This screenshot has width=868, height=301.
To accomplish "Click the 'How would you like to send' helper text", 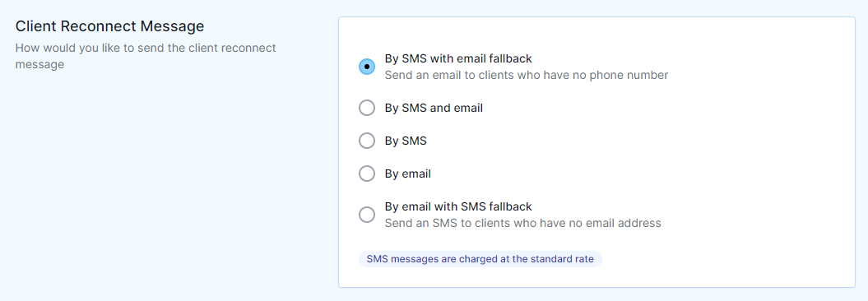I will [x=146, y=56].
